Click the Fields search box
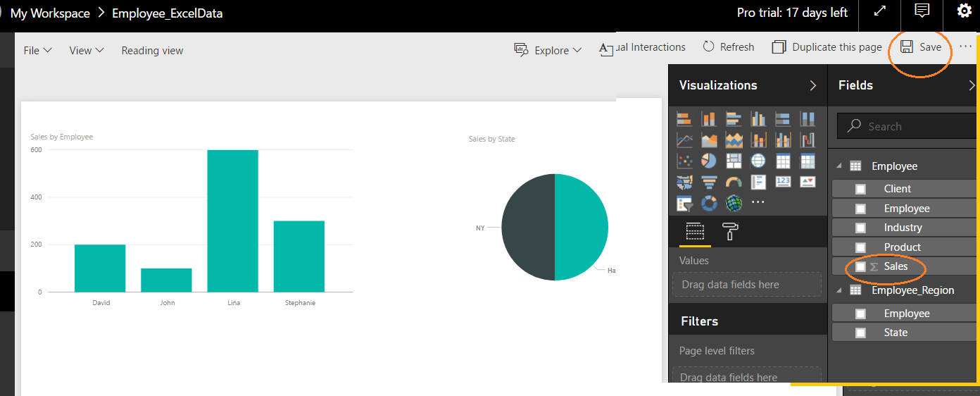Image resolution: width=980 pixels, height=396 pixels. coord(908,126)
